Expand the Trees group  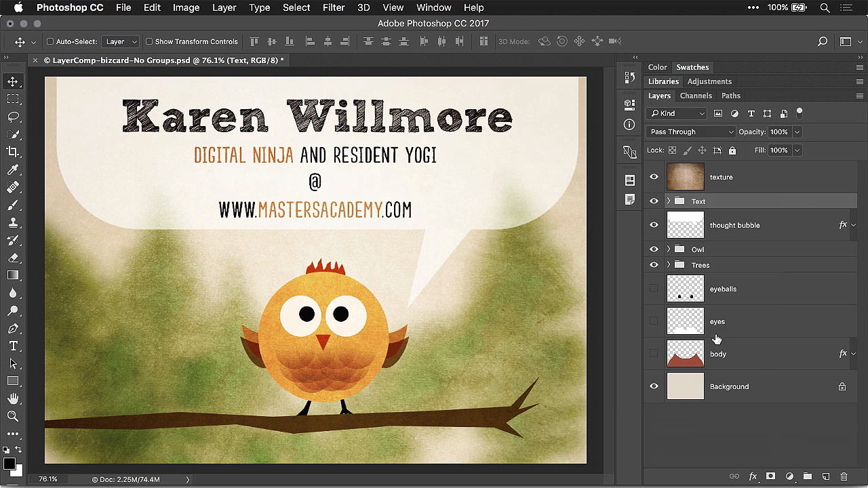pos(669,265)
